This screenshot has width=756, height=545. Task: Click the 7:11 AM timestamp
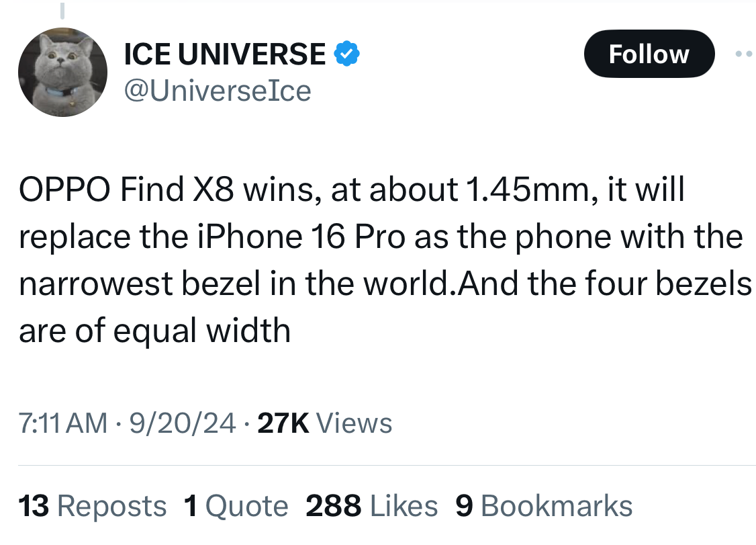(x=63, y=423)
